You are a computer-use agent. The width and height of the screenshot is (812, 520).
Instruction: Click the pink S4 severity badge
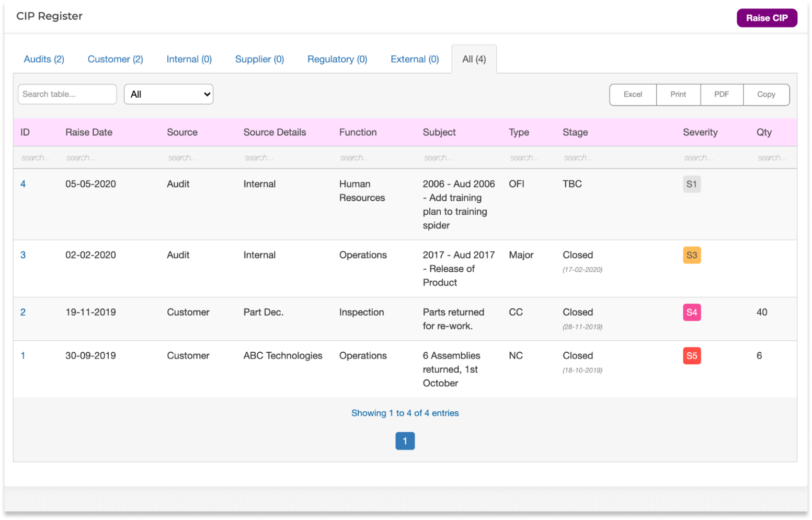click(692, 312)
